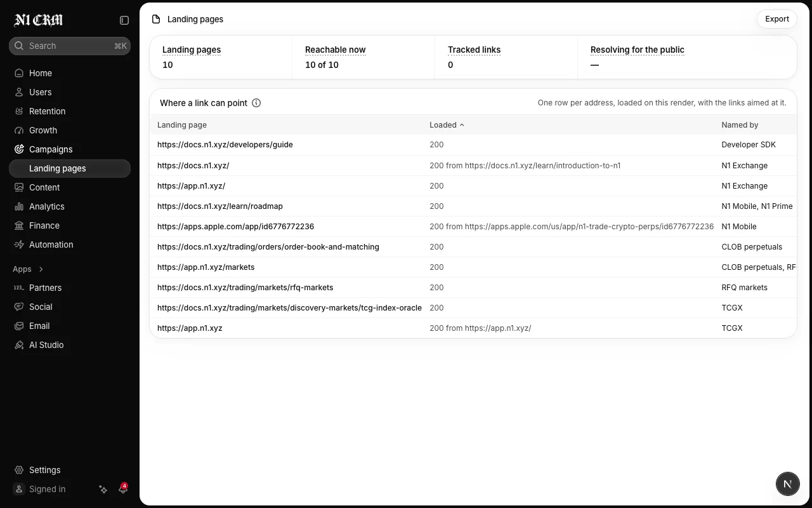Click the Automation icon in sidebar
Image resolution: width=812 pixels, height=508 pixels.
[19, 244]
